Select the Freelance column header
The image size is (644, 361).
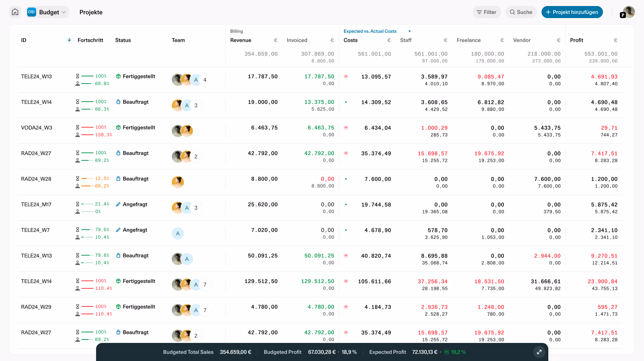coord(468,40)
